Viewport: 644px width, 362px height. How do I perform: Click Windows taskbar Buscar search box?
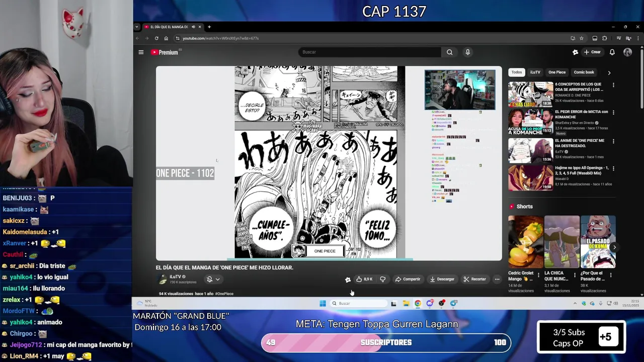pyautogui.click(x=359, y=303)
